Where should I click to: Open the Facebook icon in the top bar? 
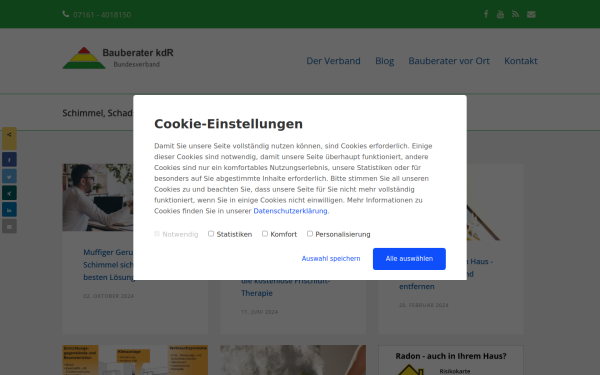486,15
